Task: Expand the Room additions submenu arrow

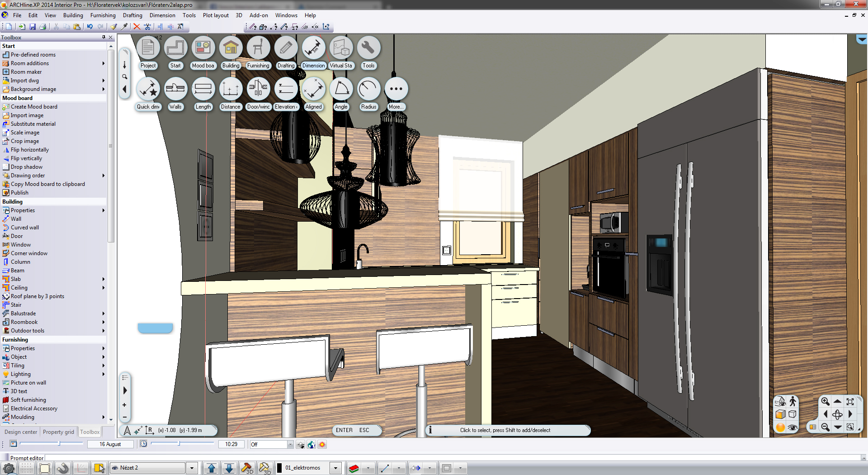Action: click(x=104, y=63)
